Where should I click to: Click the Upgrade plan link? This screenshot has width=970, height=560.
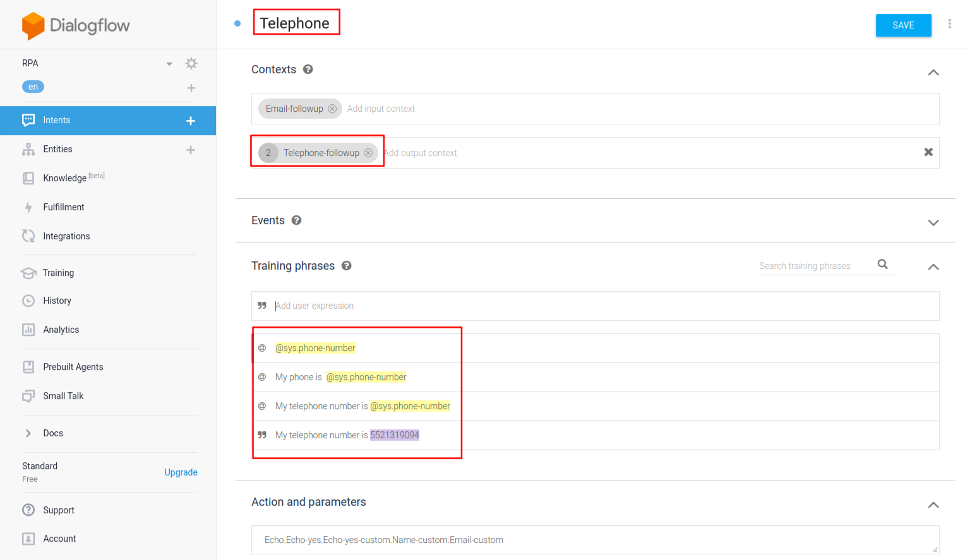coord(181,472)
